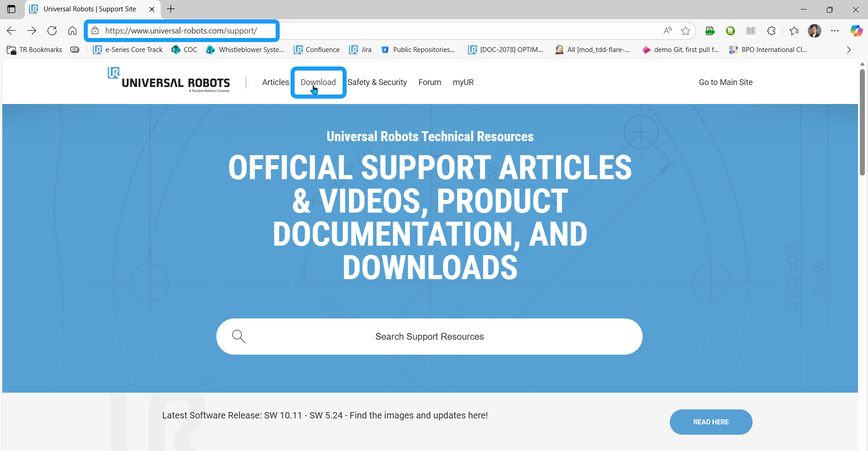Viewport: 868px width, 451px height.
Task: Click the READ HERE button
Action: click(711, 422)
